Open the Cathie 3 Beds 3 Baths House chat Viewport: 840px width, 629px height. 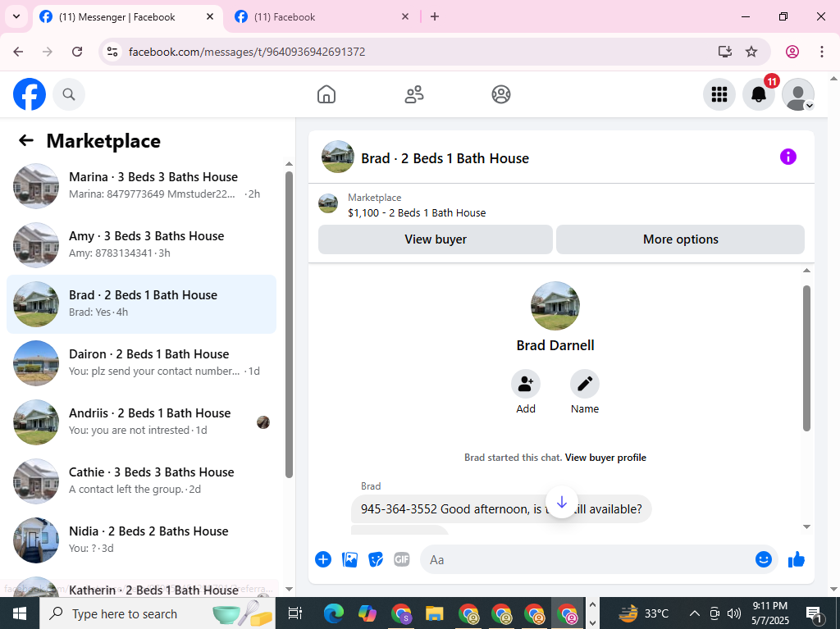[141, 481]
